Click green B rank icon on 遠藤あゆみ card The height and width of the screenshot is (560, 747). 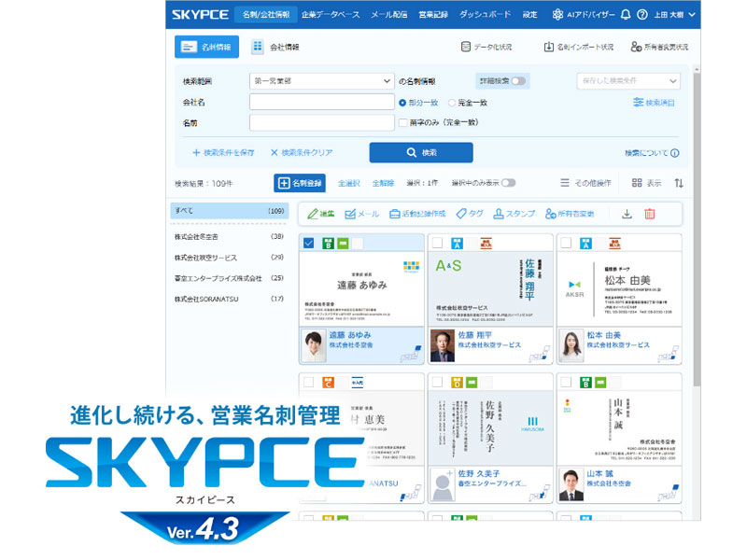328,244
